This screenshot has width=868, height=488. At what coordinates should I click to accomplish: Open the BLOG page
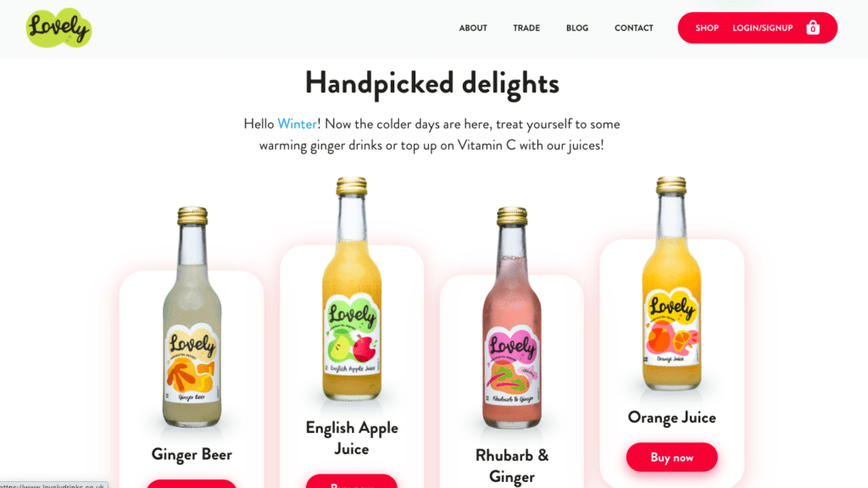[x=576, y=28]
